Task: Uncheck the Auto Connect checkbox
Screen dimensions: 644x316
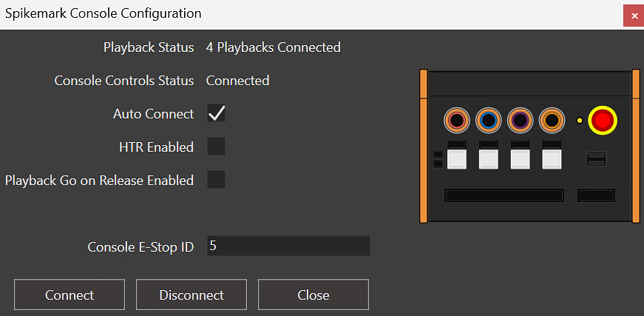Action: click(x=216, y=113)
